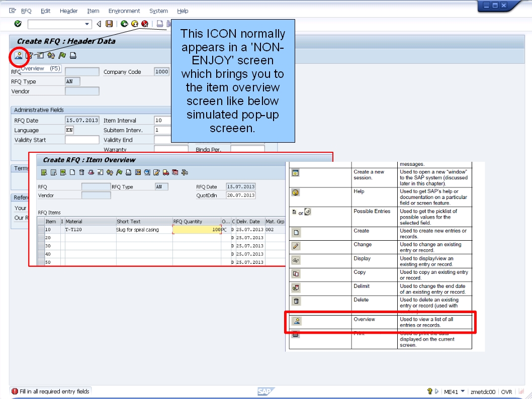
Task: Go back using the green arrow icon
Action: pyautogui.click(x=124, y=23)
